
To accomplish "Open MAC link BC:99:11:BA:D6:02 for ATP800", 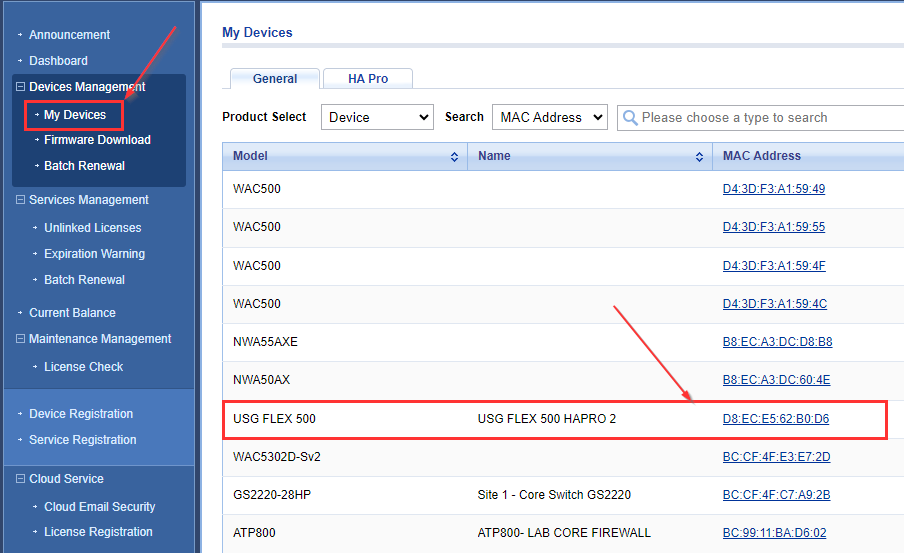I will pyautogui.click(x=774, y=533).
